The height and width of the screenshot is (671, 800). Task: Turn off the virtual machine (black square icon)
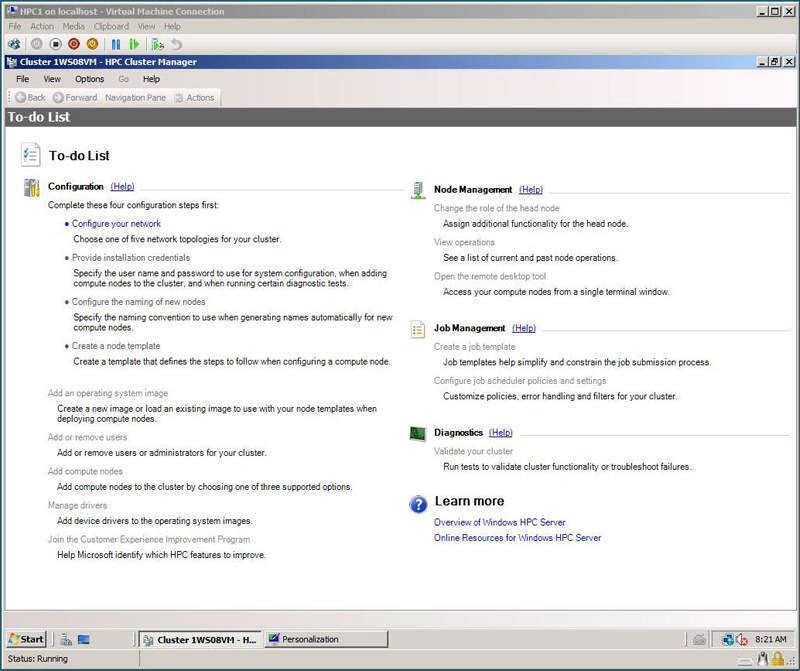coord(55,44)
